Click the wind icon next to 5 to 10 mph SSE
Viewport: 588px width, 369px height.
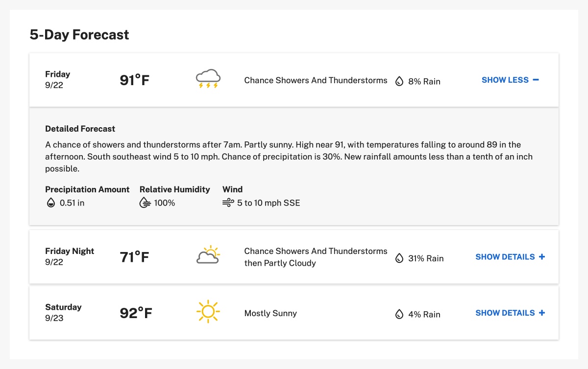(x=228, y=203)
